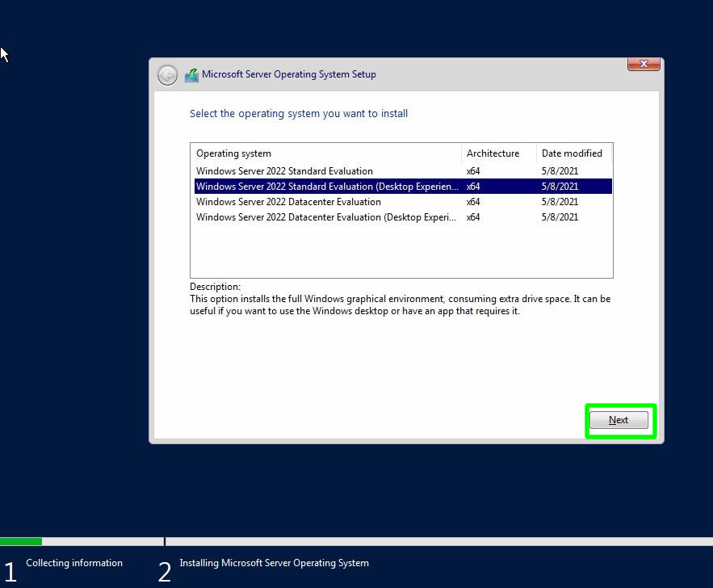Click the Date modified column header
Viewport: 713px width, 588px height.
(x=572, y=153)
